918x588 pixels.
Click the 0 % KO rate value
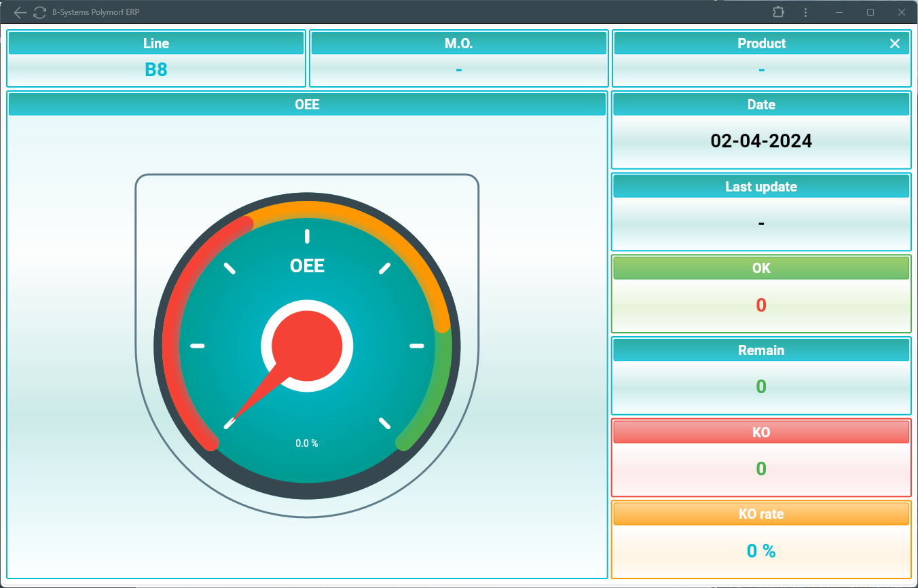(x=761, y=551)
